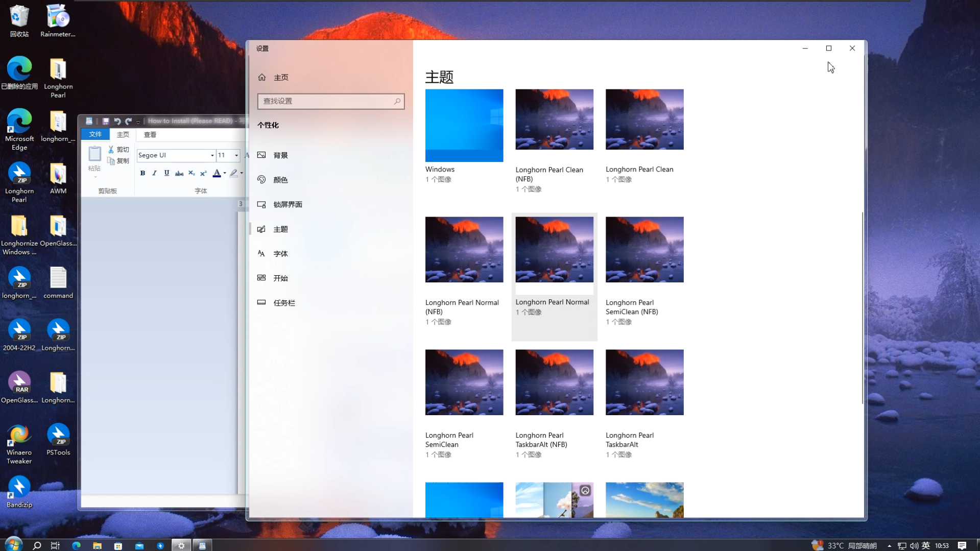Open volume control in system tray

click(x=914, y=545)
